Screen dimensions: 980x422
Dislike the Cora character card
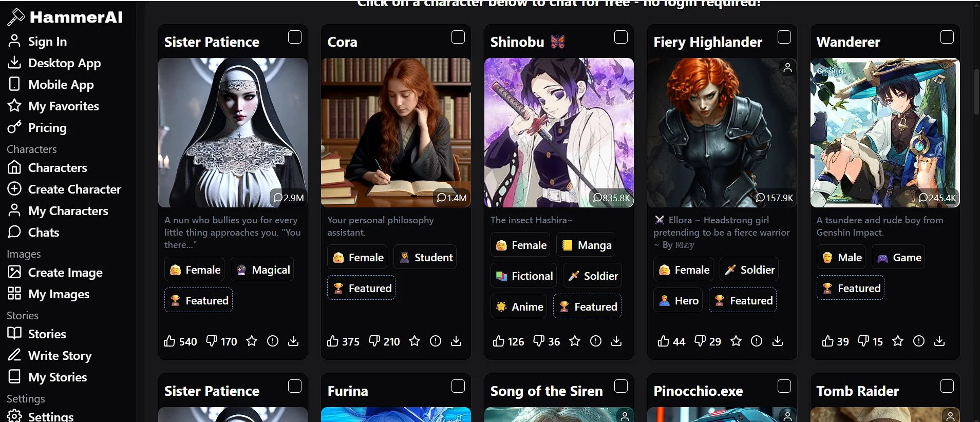click(375, 341)
